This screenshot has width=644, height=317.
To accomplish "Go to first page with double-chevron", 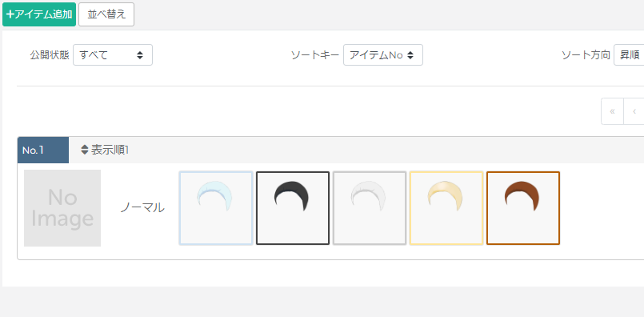I will pyautogui.click(x=612, y=111).
